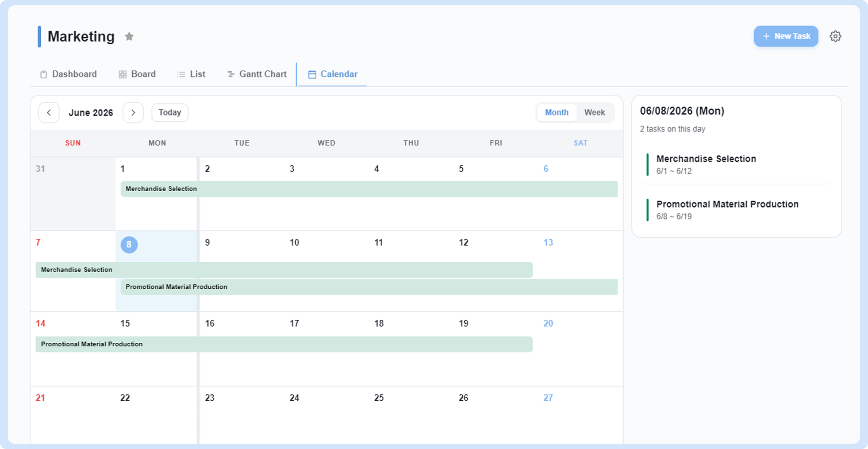Open Gantt Chart tab
This screenshot has height=449, width=868.
click(x=257, y=74)
